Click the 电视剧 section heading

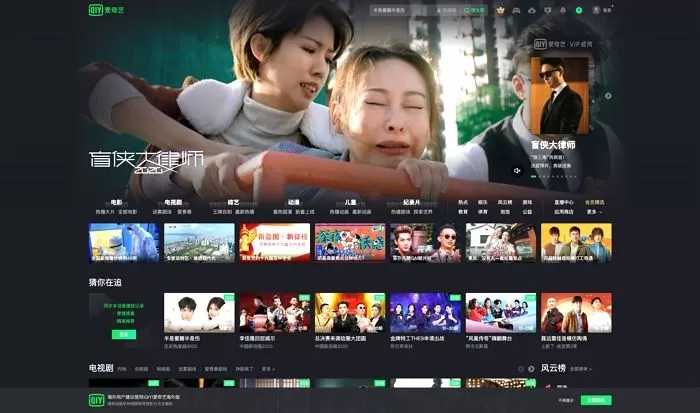[101, 368]
